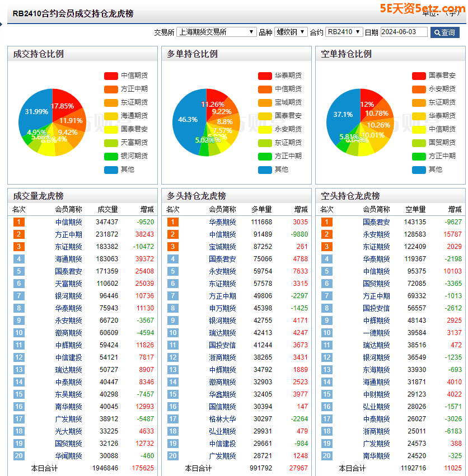The image size is (468, 476).
Task: Open 中财期货 link in 空头持仓龙虎榜
Action: (376, 395)
